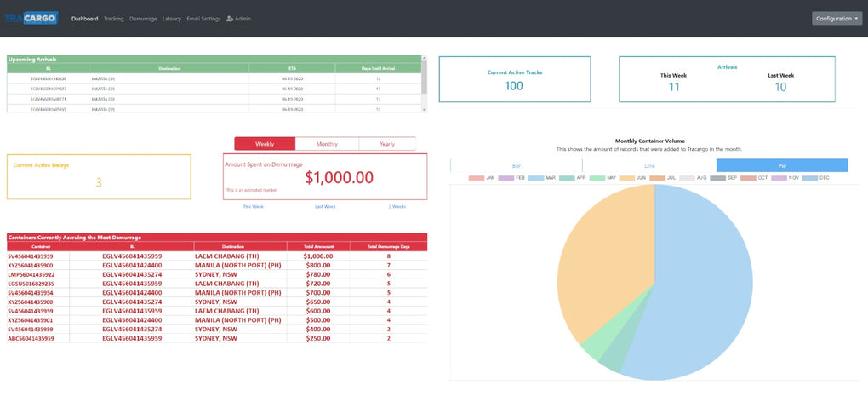Go to the Tracking page
The height and width of the screenshot is (408, 868).
pyautogui.click(x=113, y=19)
